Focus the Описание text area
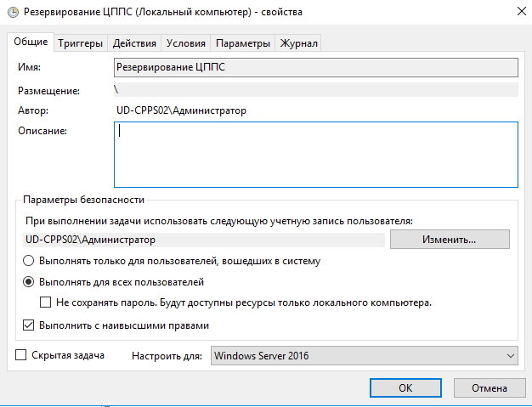The image size is (532, 407). (316, 155)
